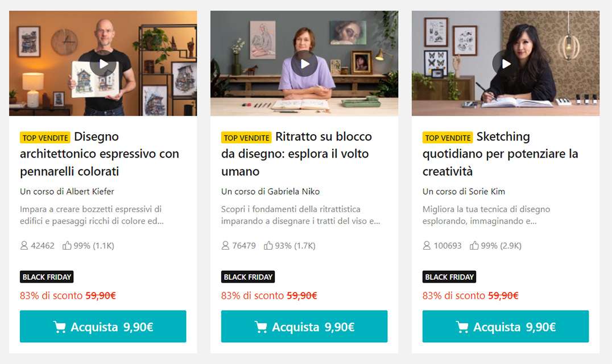Image resolution: width=612 pixels, height=364 pixels.
Task: Buy the Albert Kiefer course for 9,90€
Action: tap(103, 326)
